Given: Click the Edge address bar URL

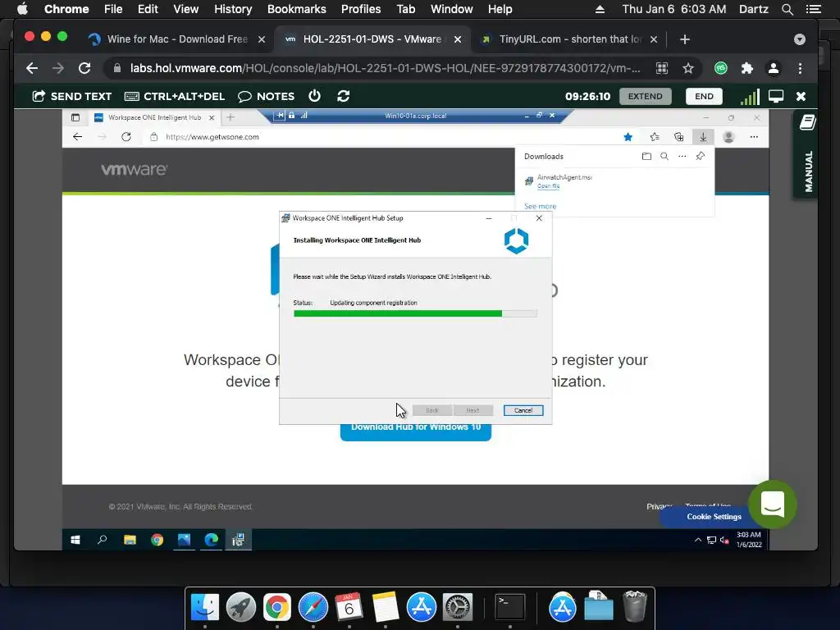Looking at the screenshot, I should pos(212,137).
